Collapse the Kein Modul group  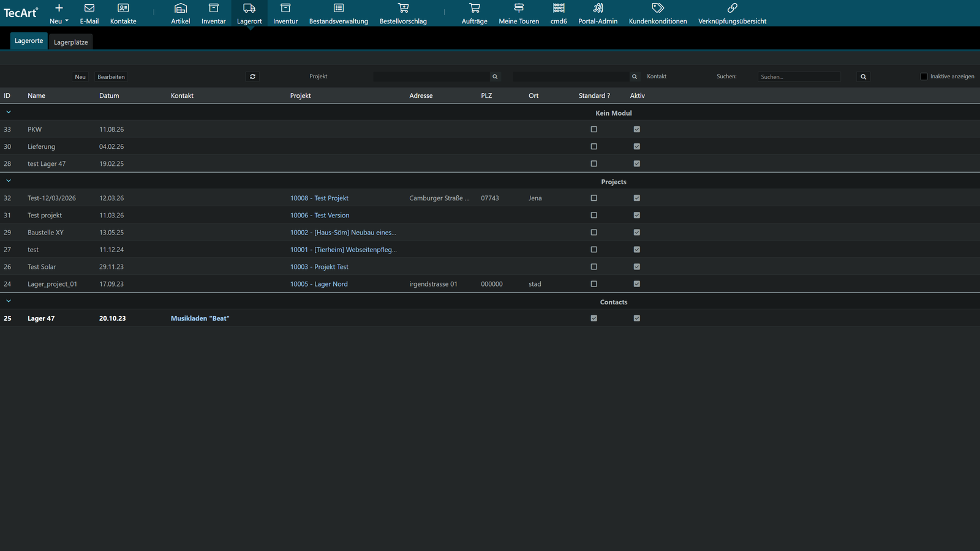tap(9, 112)
